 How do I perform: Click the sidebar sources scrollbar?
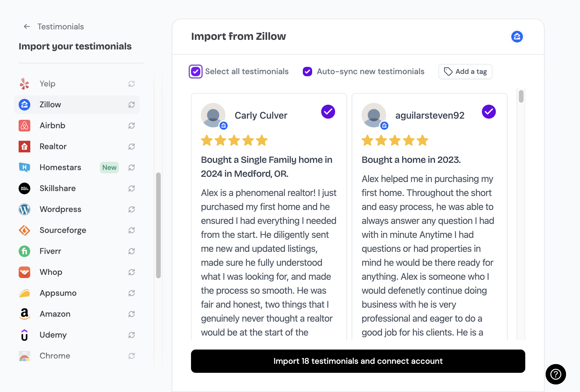[x=158, y=225]
